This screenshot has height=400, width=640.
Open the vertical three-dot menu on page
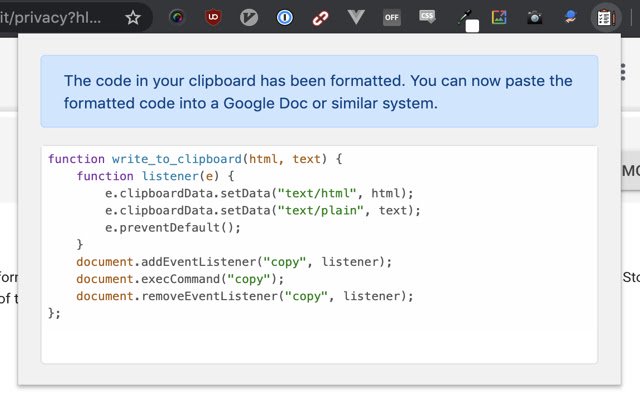(x=623, y=72)
